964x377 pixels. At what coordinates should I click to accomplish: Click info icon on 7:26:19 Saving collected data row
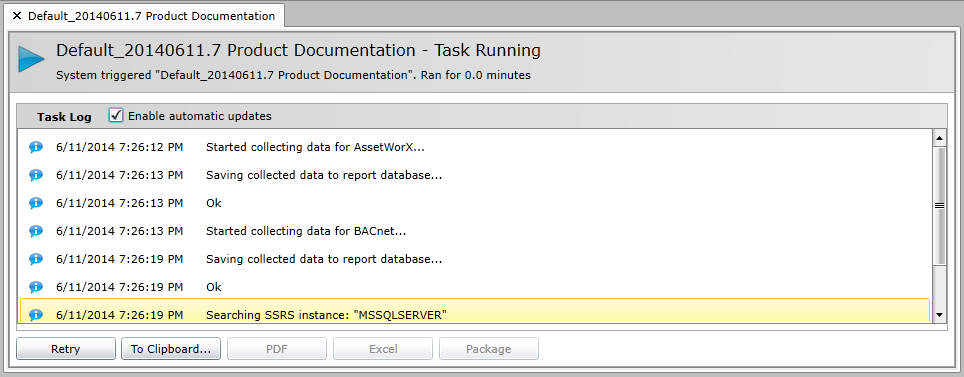tap(36, 259)
